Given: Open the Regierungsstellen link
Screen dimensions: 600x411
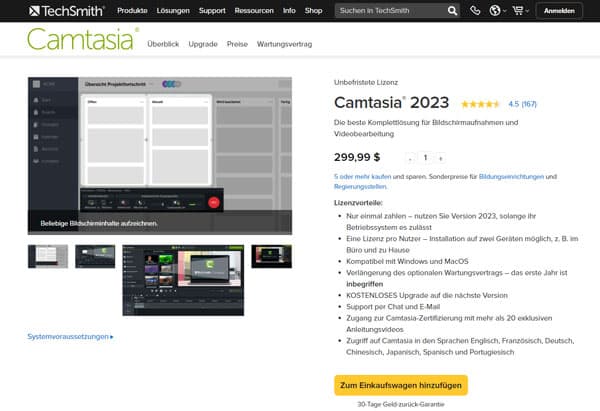Looking at the screenshot, I should click(360, 187).
